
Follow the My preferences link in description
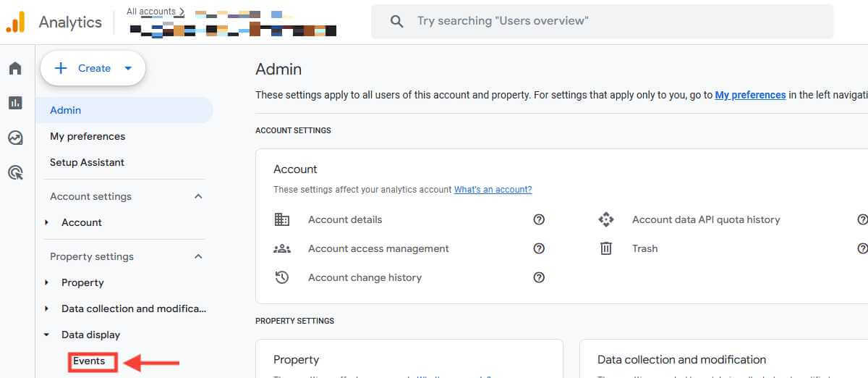point(750,95)
